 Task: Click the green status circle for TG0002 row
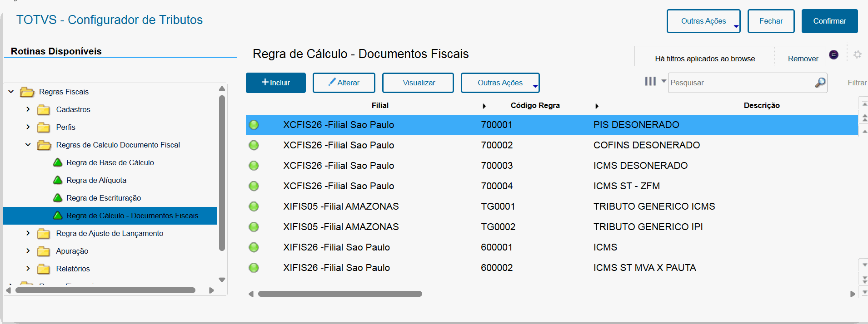254,227
